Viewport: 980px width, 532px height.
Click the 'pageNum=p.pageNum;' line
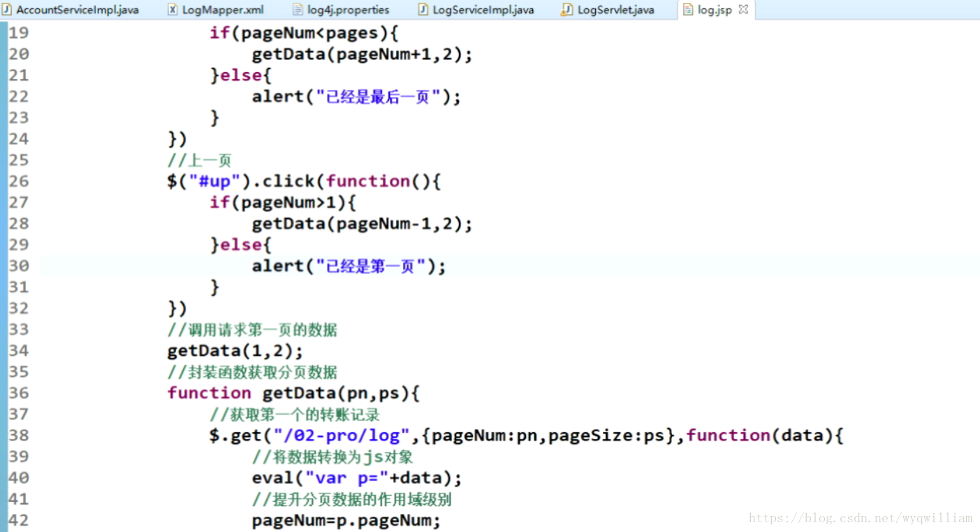[x=346, y=521]
